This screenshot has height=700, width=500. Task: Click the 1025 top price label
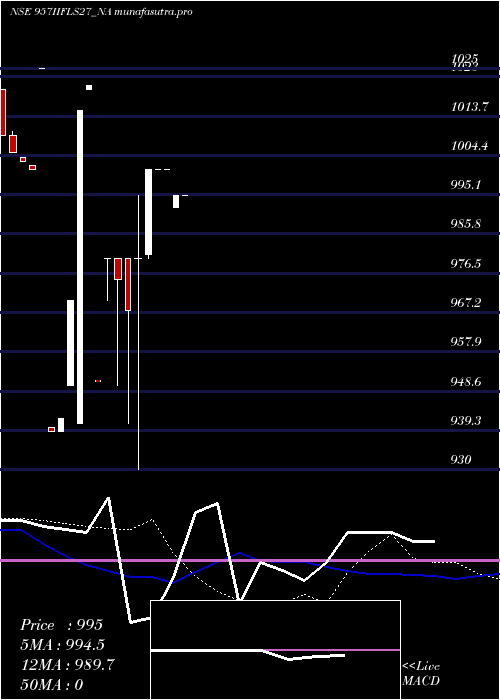465,58
